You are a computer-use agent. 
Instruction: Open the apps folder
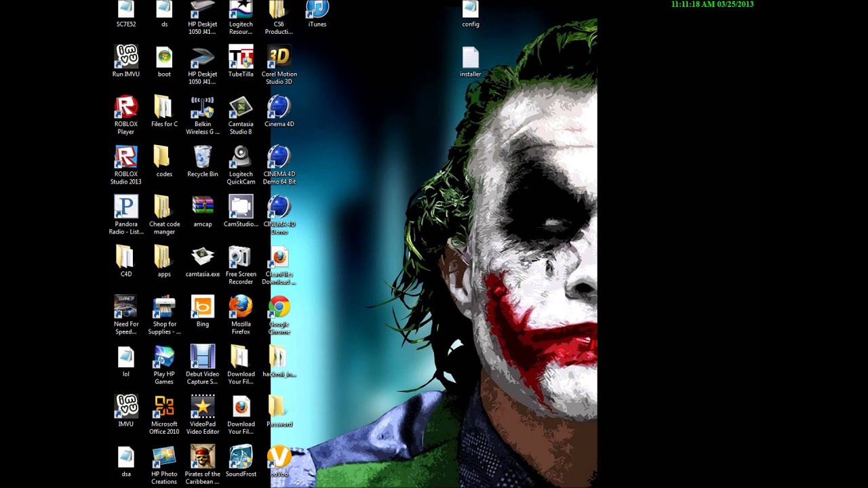click(164, 261)
